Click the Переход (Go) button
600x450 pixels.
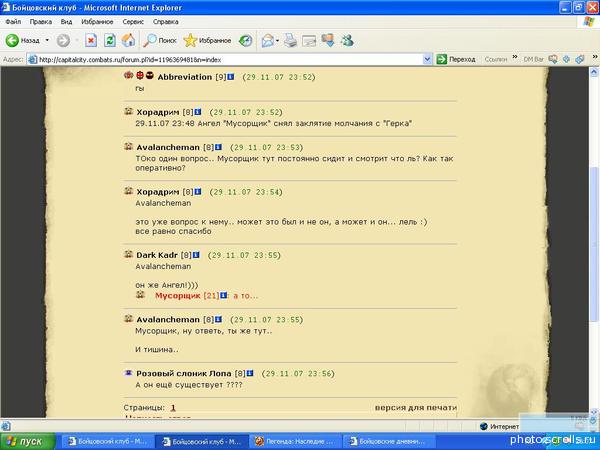[456, 59]
